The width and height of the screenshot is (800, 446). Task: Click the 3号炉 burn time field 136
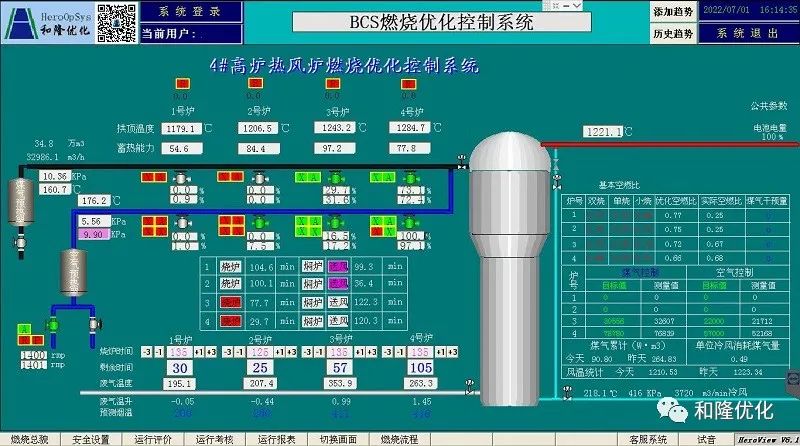point(339,352)
